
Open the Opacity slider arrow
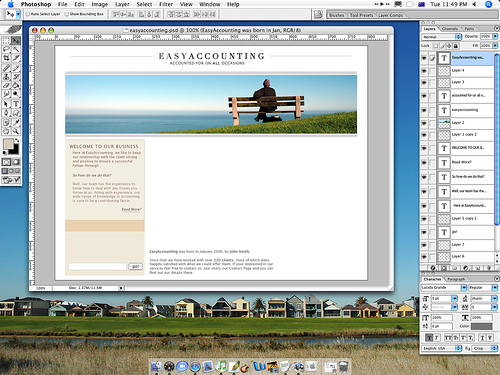click(495, 36)
